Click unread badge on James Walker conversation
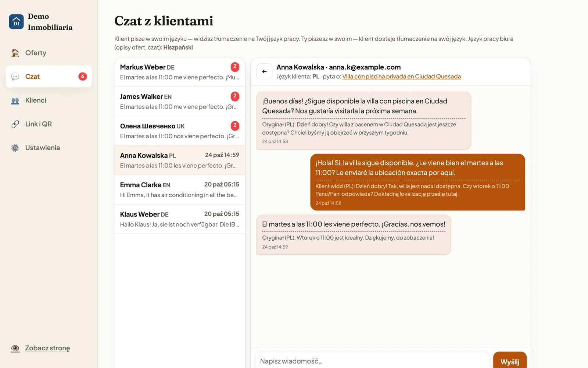This screenshot has height=368, width=588. 235,96
